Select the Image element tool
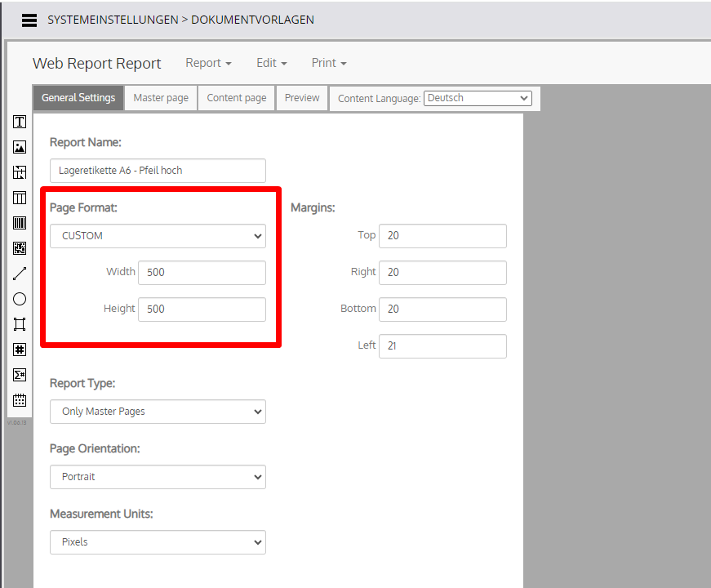The height and width of the screenshot is (588, 711). (20, 147)
